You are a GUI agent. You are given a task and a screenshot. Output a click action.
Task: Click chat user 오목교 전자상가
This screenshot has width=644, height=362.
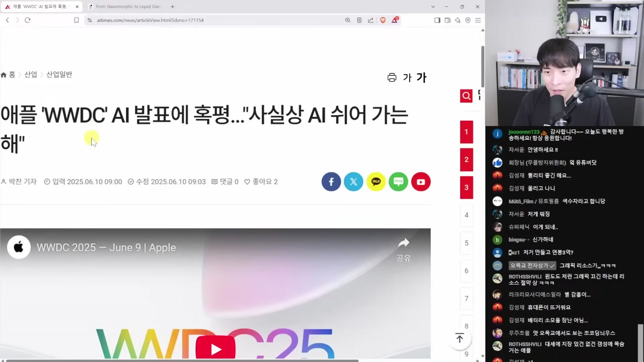click(532, 265)
